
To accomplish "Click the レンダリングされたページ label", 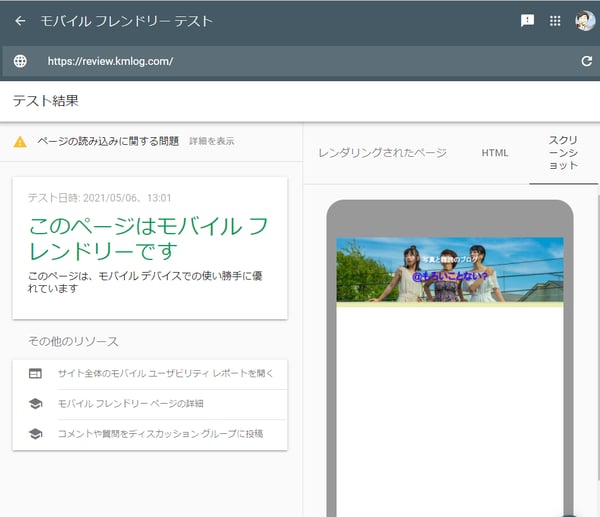I will pyautogui.click(x=382, y=153).
